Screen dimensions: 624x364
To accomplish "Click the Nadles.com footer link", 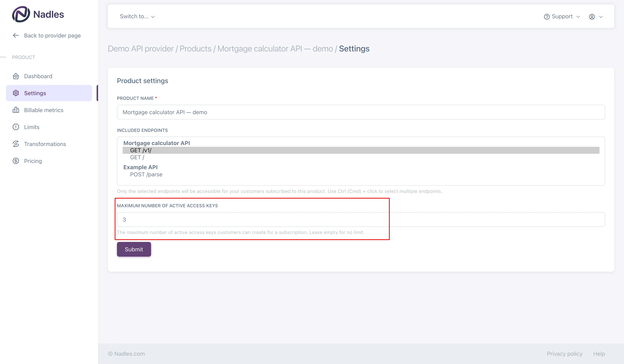I will (x=126, y=354).
